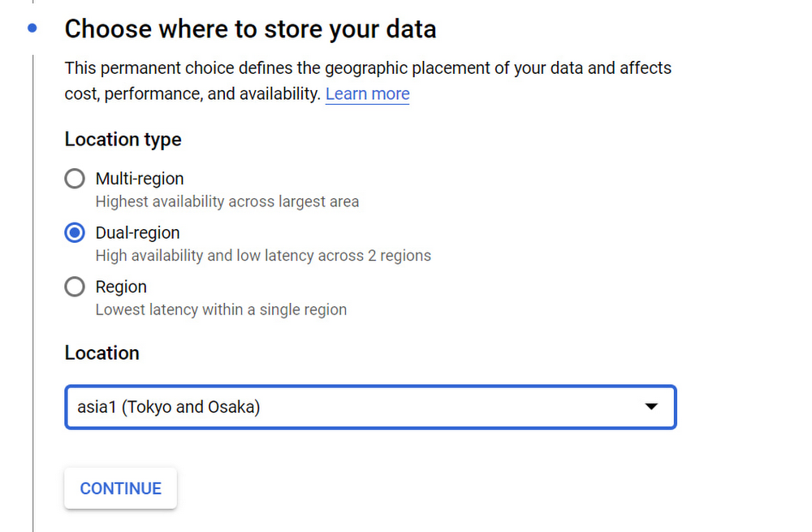
Task: Click the Highest availability description under Multi-region
Action: click(x=227, y=201)
